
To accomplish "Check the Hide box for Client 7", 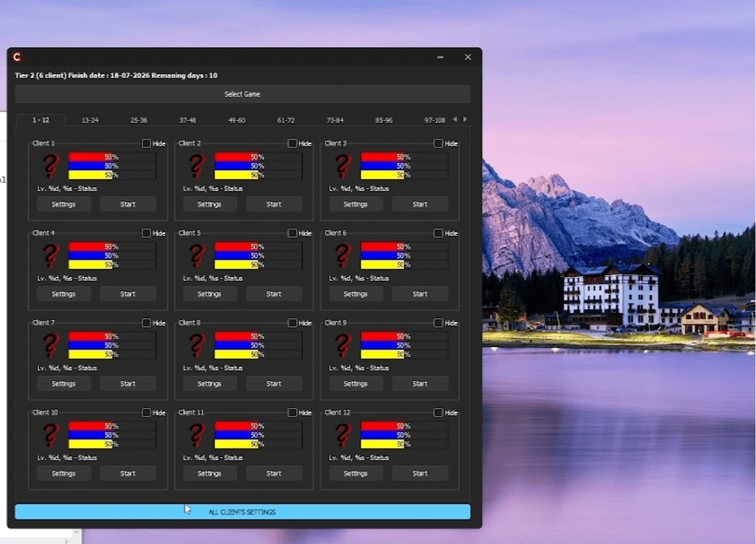I will (146, 322).
